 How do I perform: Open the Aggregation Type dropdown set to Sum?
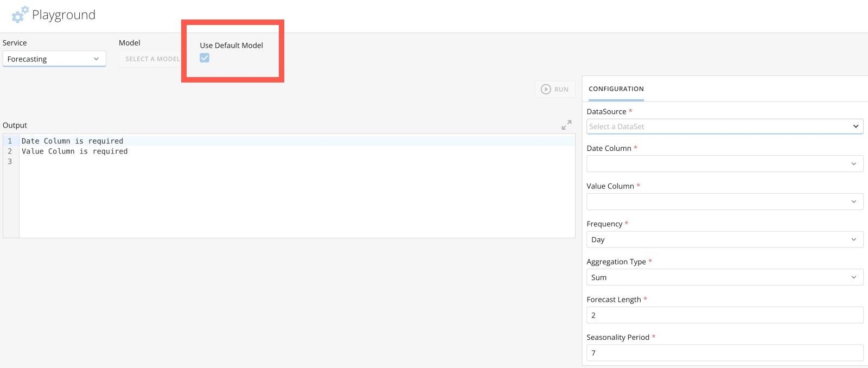pyautogui.click(x=725, y=277)
